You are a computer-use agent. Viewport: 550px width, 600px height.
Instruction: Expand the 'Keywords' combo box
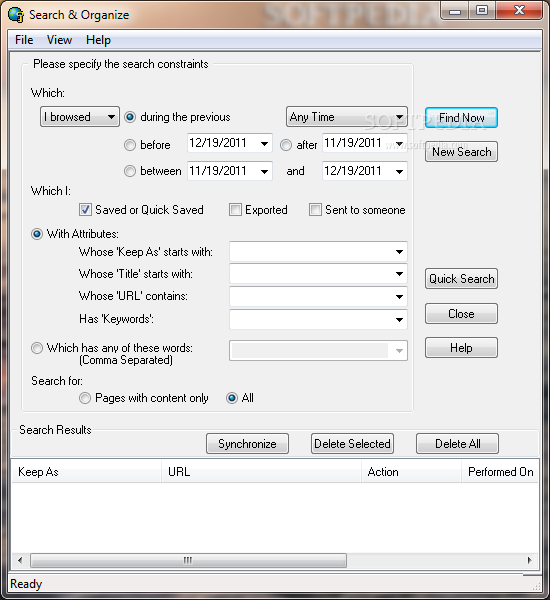pyautogui.click(x=399, y=320)
